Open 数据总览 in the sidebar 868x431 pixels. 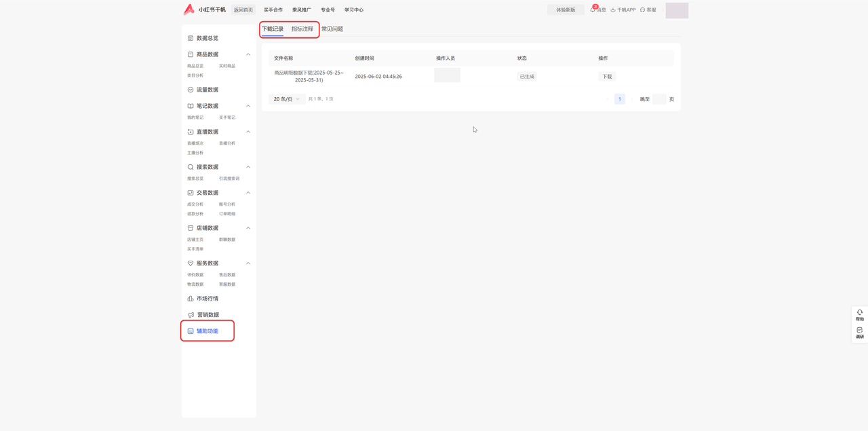207,38
